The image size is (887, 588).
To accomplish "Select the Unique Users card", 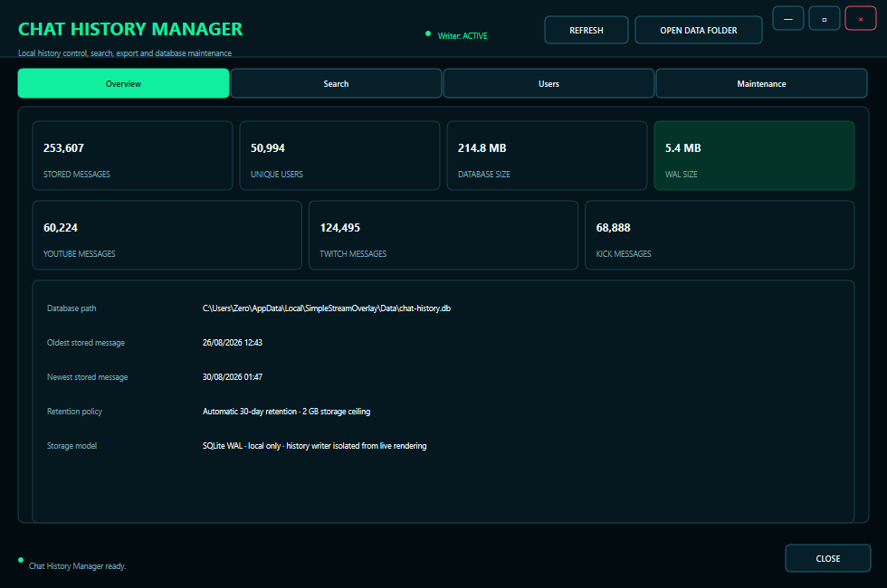I will click(339, 156).
